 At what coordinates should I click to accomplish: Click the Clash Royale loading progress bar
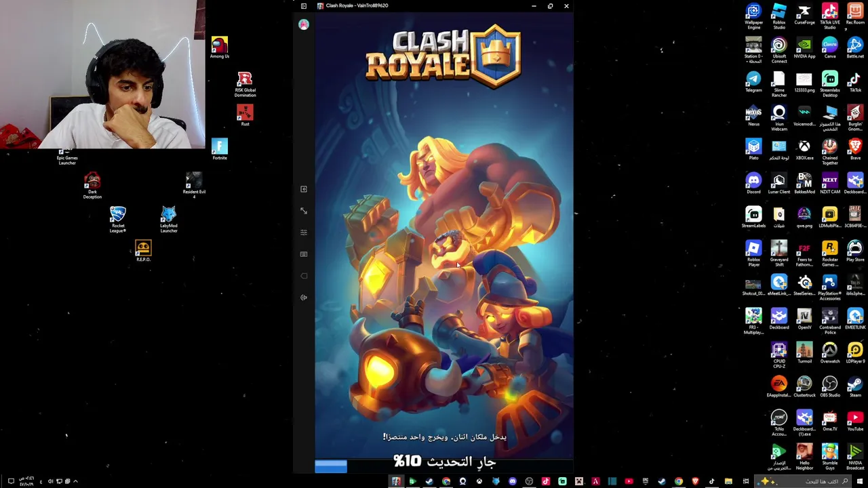444,466
